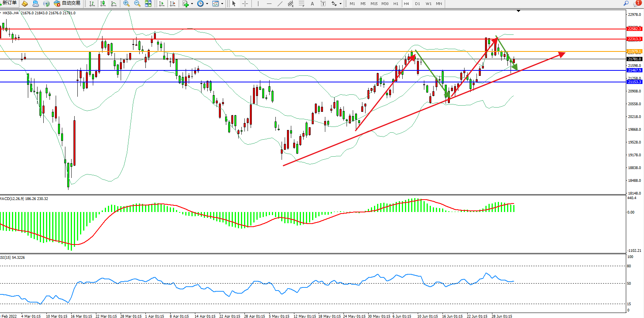
Task: Expand the periodicity clock dropdown arrow
Action: pyautogui.click(x=207, y=4)
